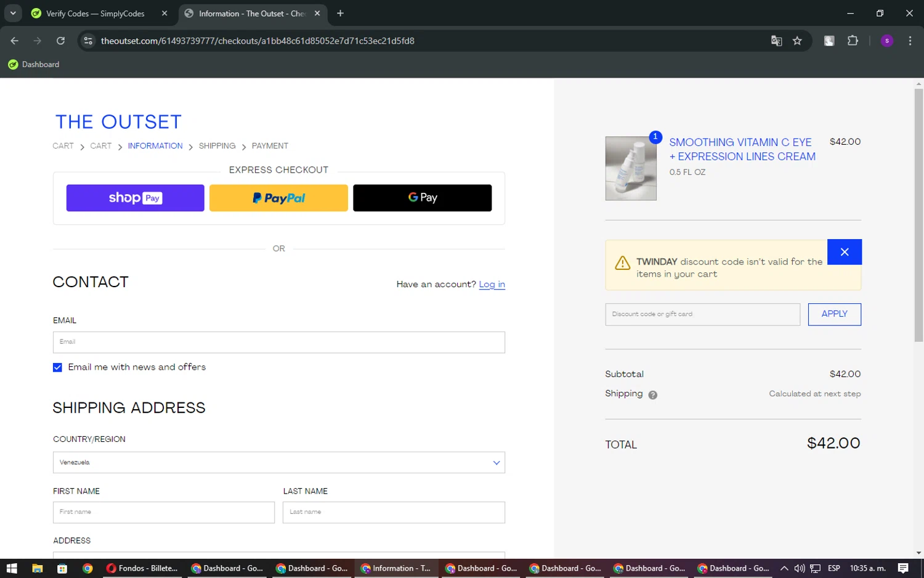924x578 pixels.
Task: Pay with PayPal button
Action: click(278, 198)
